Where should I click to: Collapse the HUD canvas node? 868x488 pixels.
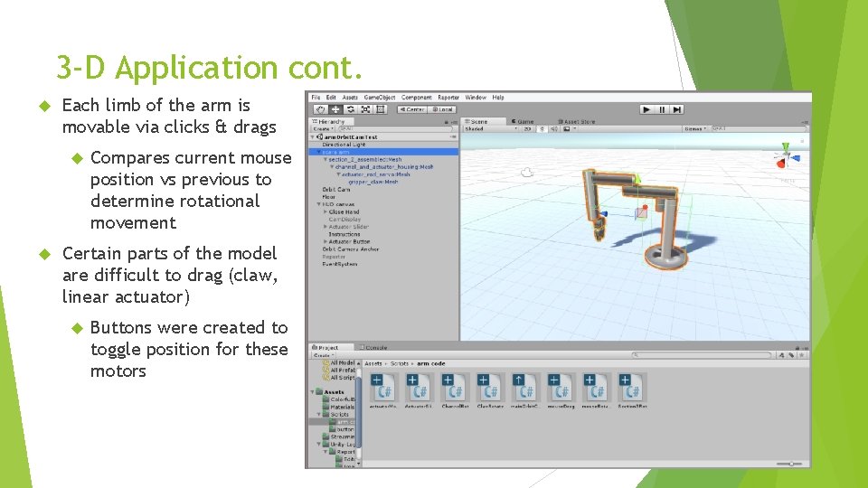(319, 204)
